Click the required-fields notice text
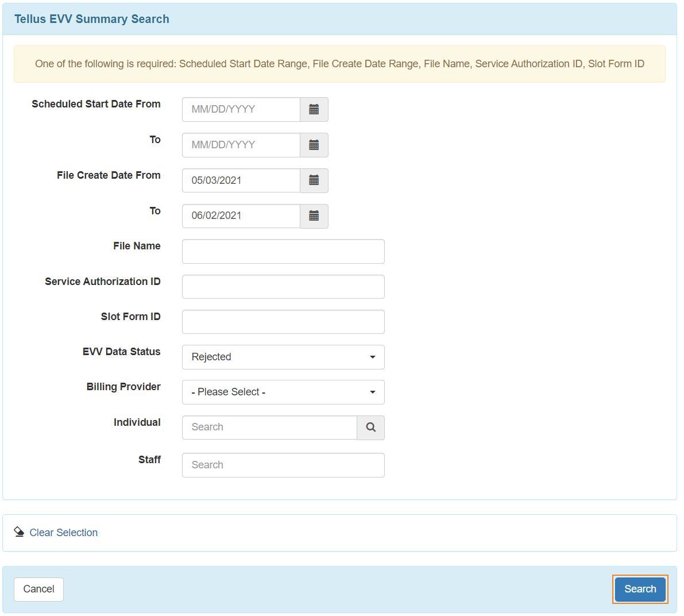 click(339, 64)
